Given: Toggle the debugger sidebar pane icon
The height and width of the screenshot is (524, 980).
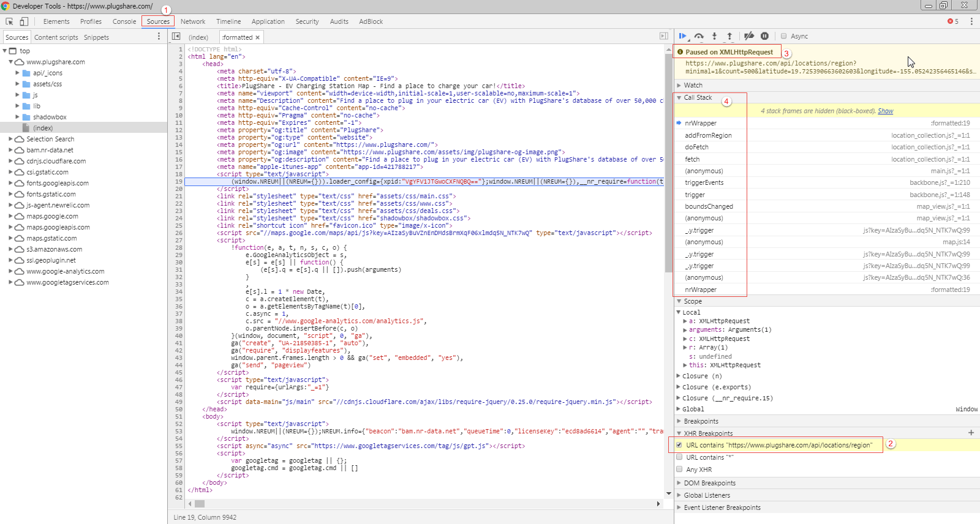Looking at the screenshot, I should (x=663, y=37).
